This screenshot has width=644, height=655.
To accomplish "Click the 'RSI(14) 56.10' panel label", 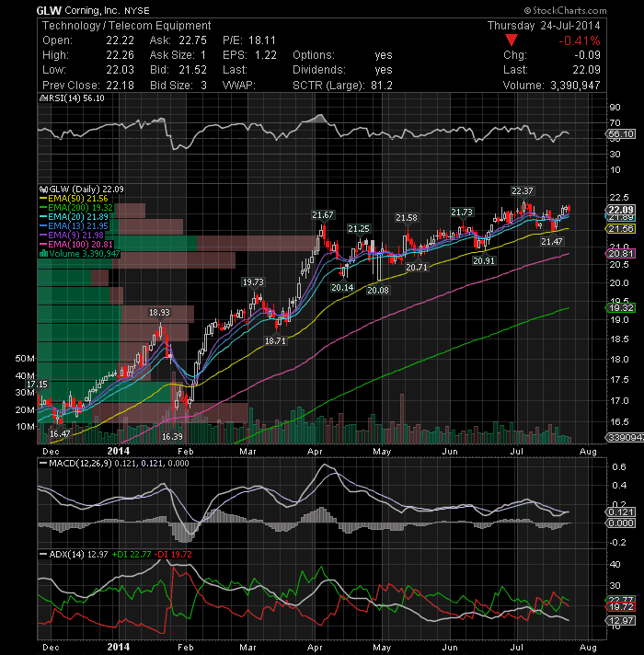I will click(x=76, y=98).
